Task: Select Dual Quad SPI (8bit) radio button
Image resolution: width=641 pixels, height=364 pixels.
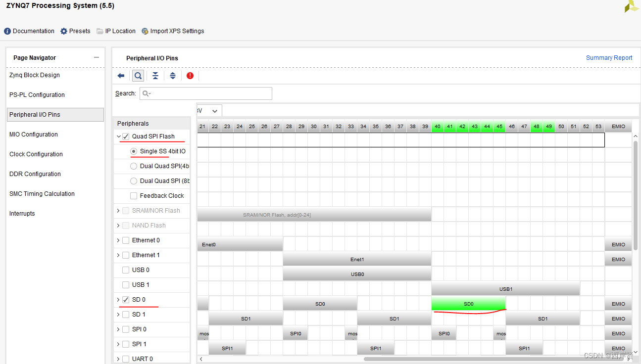Action: click(134, 181)
